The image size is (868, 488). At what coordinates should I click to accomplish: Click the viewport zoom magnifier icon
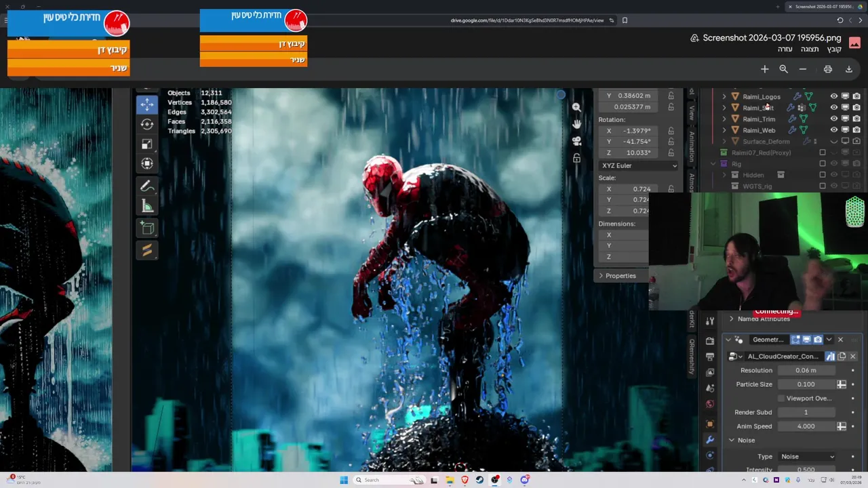pos(576,107)
